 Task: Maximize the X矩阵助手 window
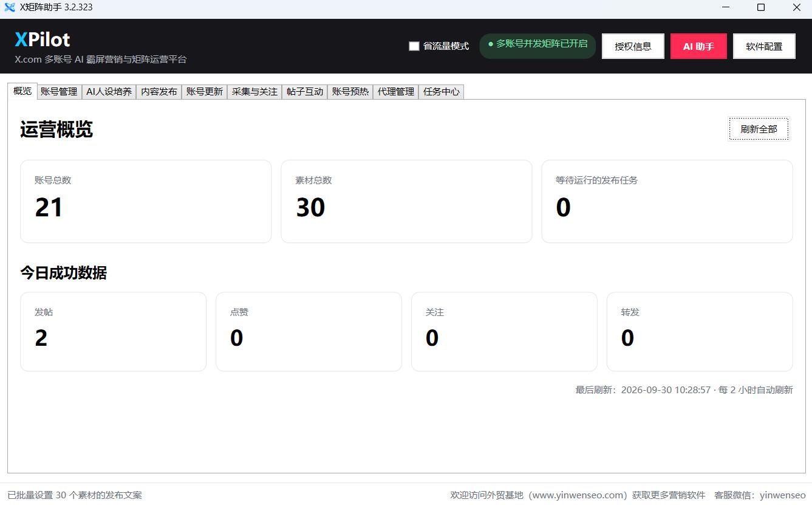761,7
